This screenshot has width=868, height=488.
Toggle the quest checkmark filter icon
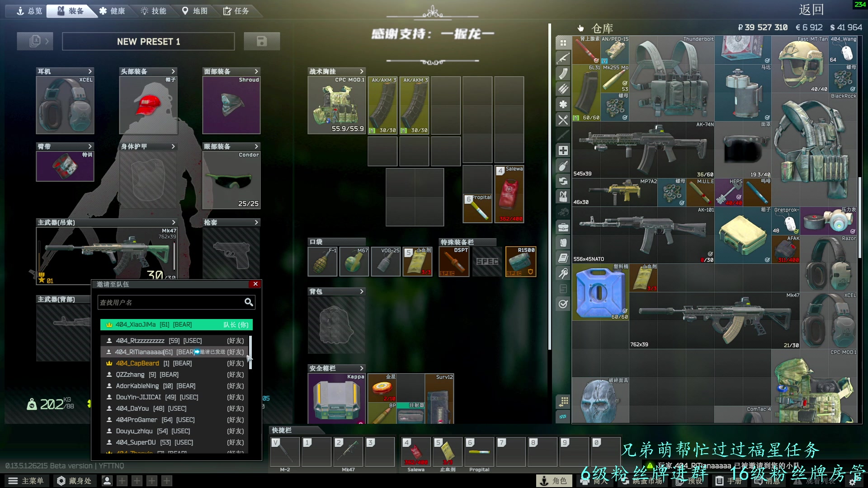click(563, 304)
